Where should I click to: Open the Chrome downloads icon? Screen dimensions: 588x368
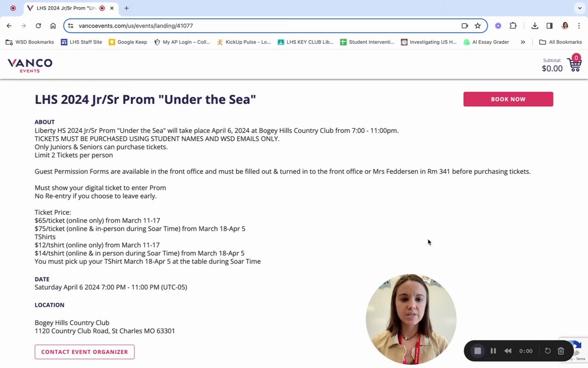coord(535,26)
